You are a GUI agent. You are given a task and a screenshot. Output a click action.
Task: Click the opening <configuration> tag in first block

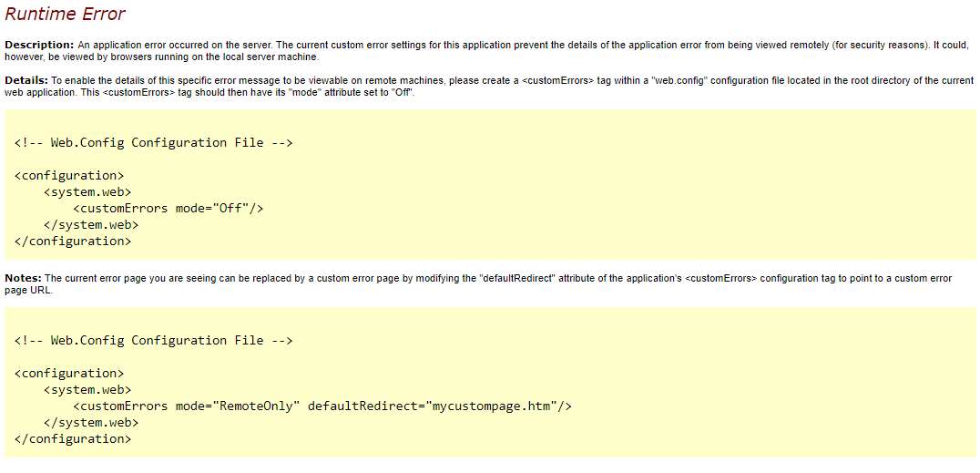[x=69, y=175]
